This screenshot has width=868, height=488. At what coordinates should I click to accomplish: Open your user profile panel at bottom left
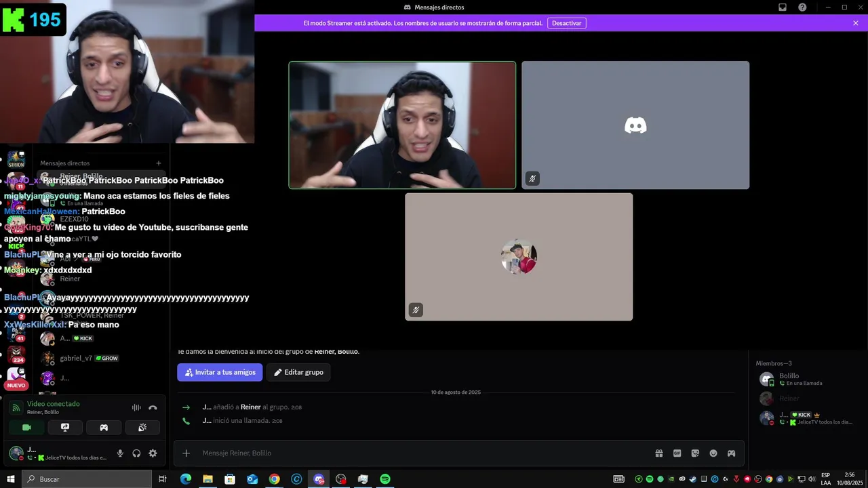pyautogui.click(x=57, y=453)
